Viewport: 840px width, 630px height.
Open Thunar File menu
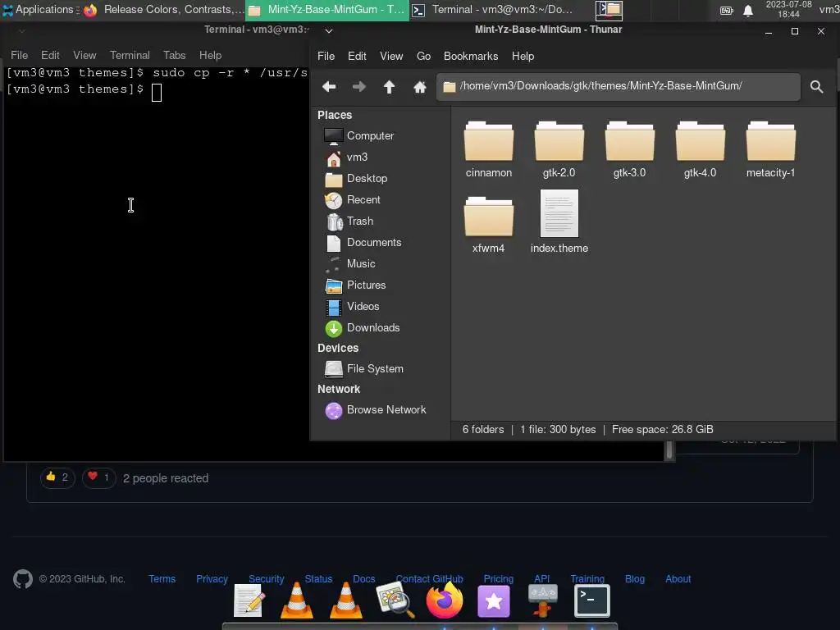(x=326, y=57)
